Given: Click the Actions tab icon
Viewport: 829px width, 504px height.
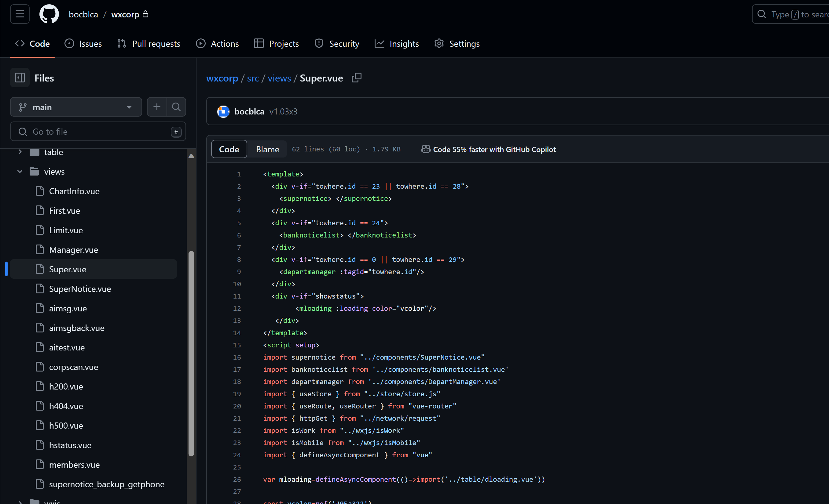Looking at the screenshot, I should tap(202, 44).
